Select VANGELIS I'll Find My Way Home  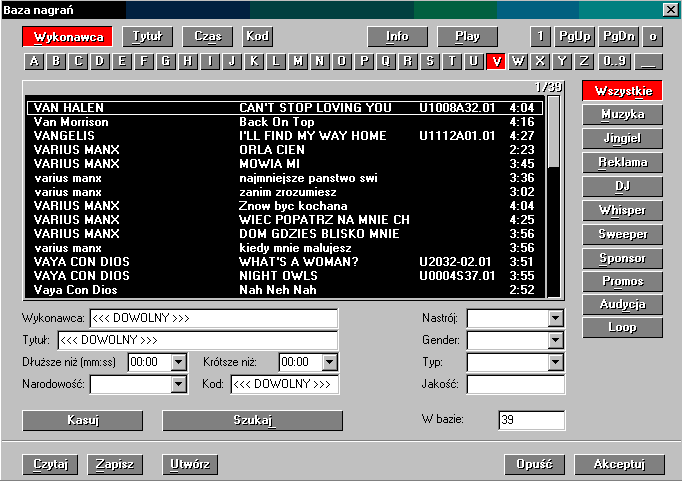[x=285, y=136]
